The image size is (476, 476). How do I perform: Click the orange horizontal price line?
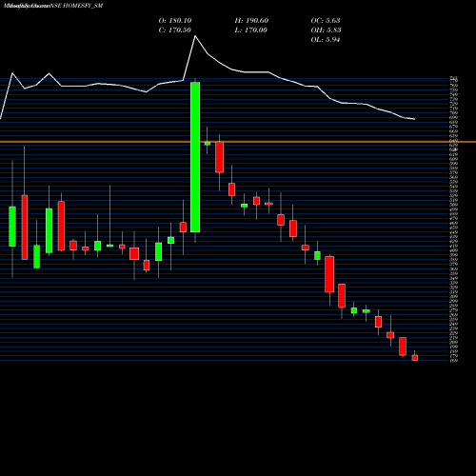pos(238,142)
